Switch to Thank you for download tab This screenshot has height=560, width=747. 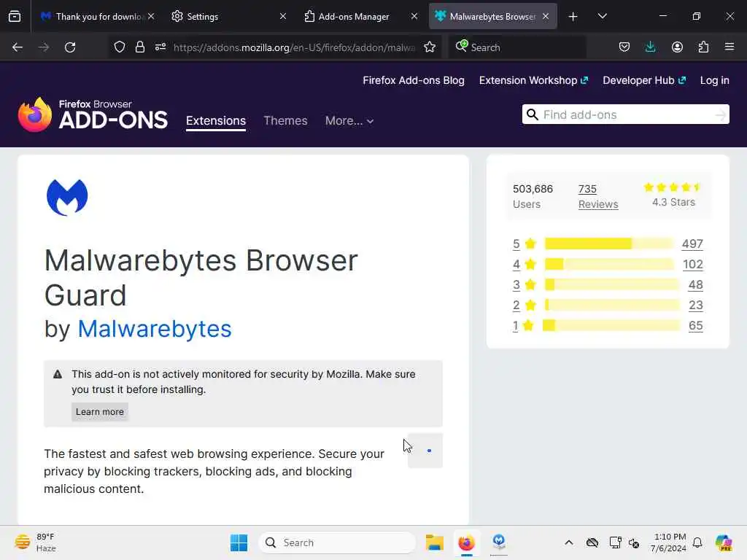(98, 16)
